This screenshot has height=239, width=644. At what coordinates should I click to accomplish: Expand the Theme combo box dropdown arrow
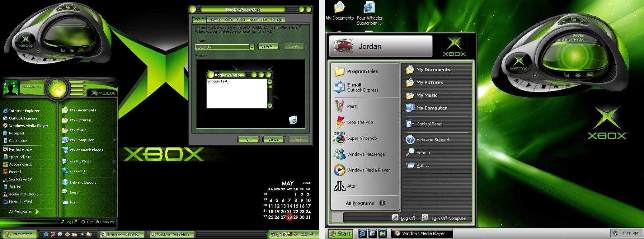click(252, 47)
